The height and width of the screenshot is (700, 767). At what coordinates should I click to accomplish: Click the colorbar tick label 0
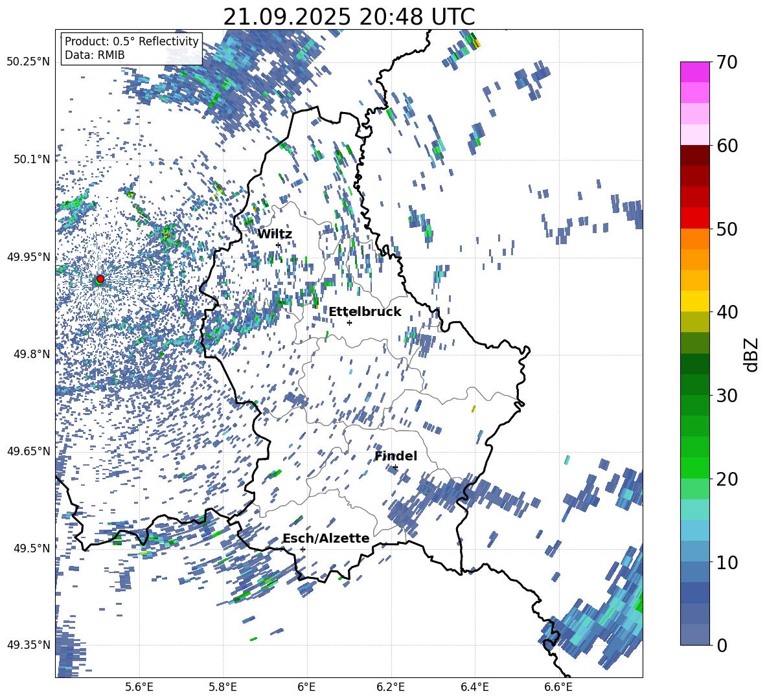point(722,645)
